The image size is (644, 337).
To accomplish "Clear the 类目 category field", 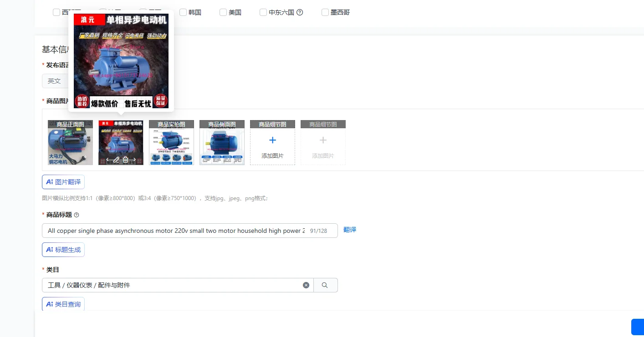I will tap(306, 285).
